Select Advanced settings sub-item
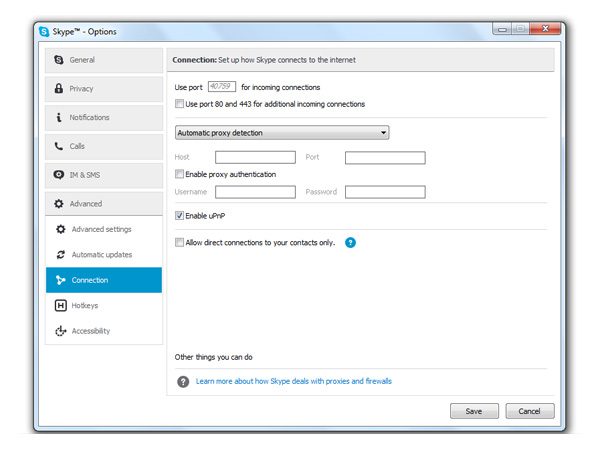This screenshot has width=600, height=450. (x=104, y=229)
